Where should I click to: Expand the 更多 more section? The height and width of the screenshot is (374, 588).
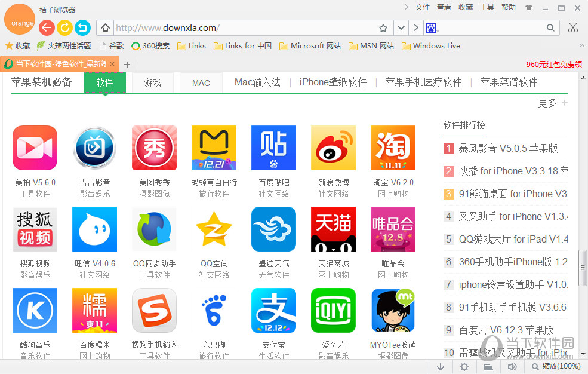[547, 103]
